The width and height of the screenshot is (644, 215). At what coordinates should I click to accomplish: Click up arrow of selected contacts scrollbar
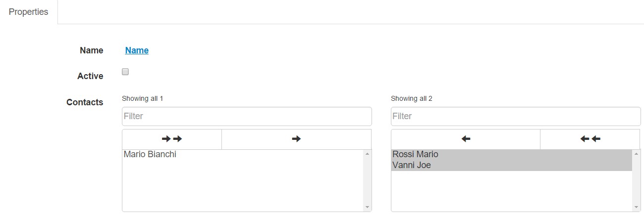point(636,154)
